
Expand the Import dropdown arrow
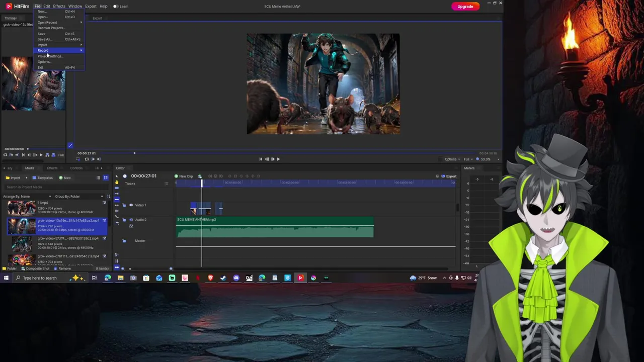coord(26,178)
